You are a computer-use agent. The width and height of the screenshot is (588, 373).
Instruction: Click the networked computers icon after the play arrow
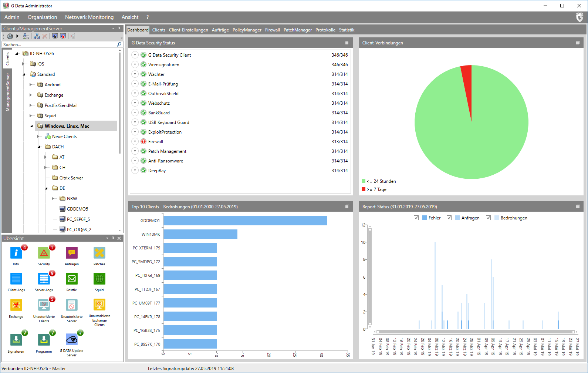point(26,36)
